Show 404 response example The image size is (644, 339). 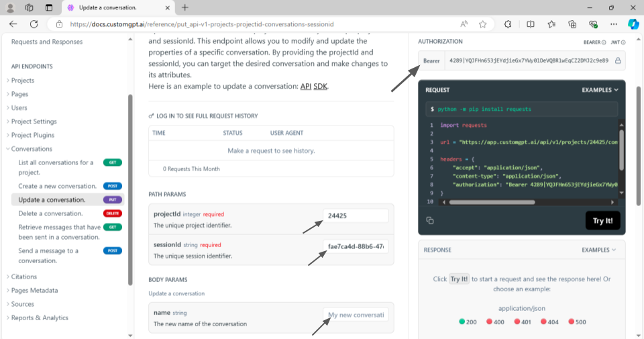click(x=549, y=322)
